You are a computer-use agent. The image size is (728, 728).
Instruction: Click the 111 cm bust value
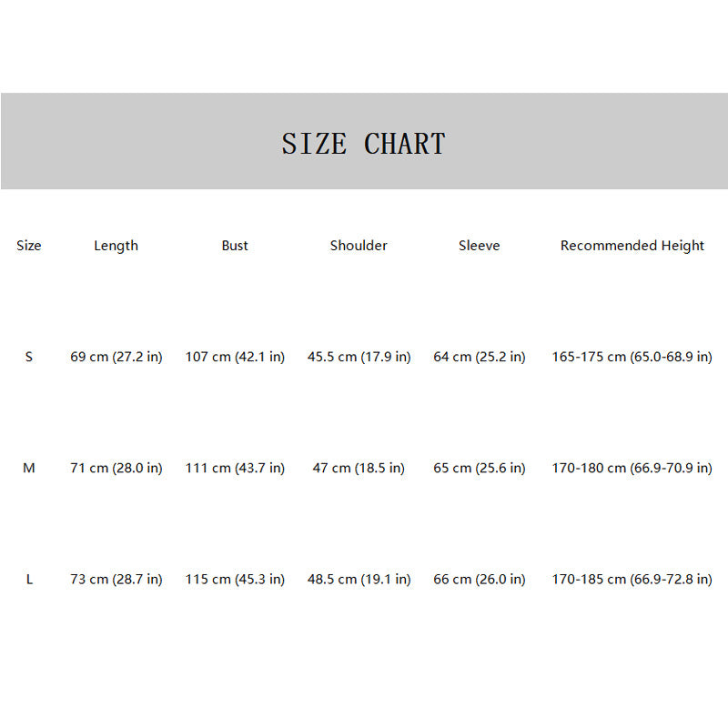235,468
